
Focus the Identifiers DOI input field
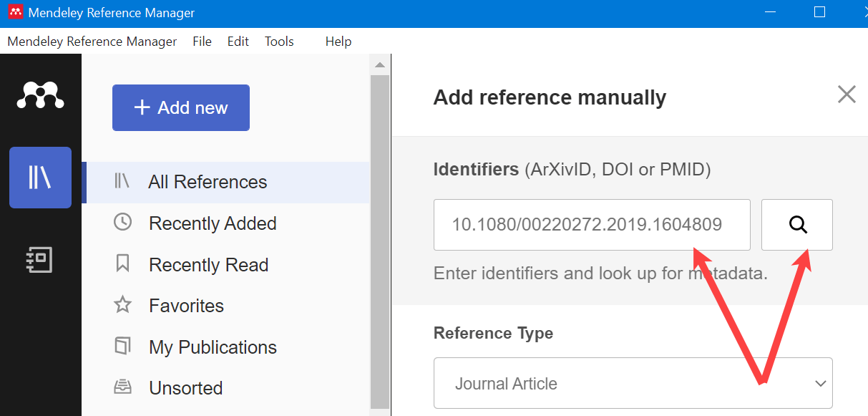592,225
